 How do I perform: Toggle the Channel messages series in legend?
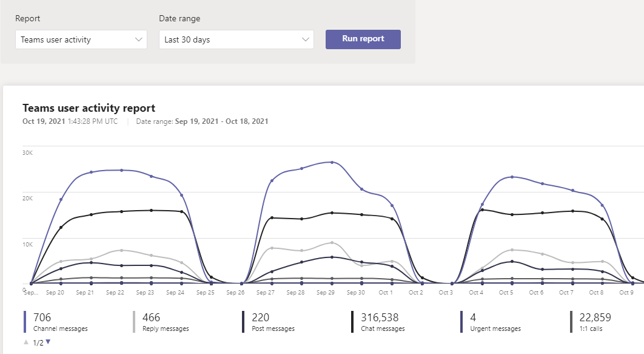[x=56, y=322]
